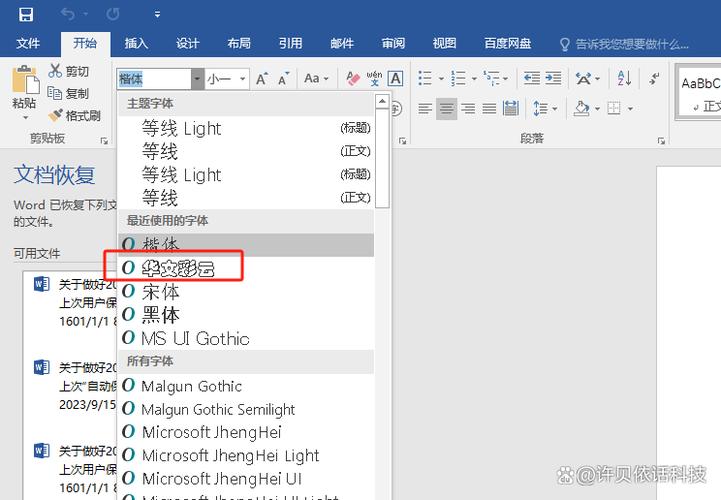
Task: Click the Redo icon in title bar
Action: pos(113,14)
